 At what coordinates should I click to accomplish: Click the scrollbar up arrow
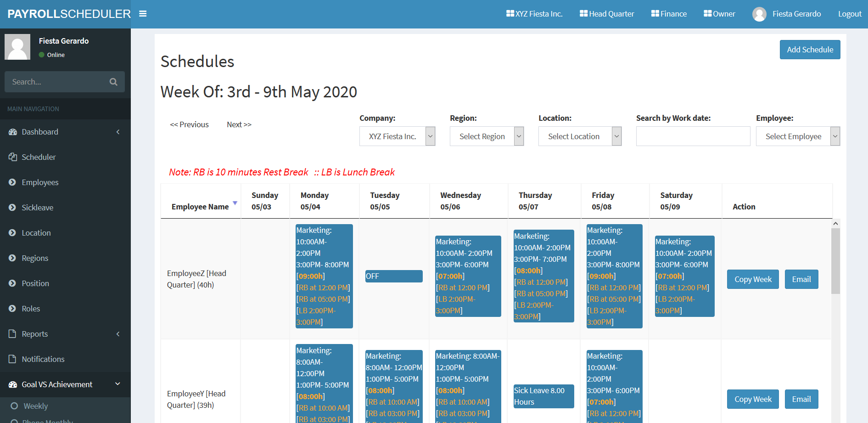coord(835,223)
